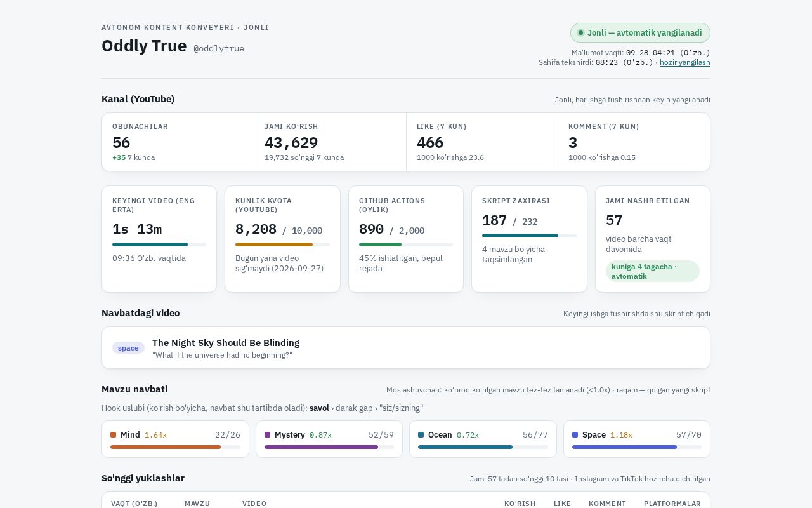Click the Obunachilar count 56

[121, 143]
